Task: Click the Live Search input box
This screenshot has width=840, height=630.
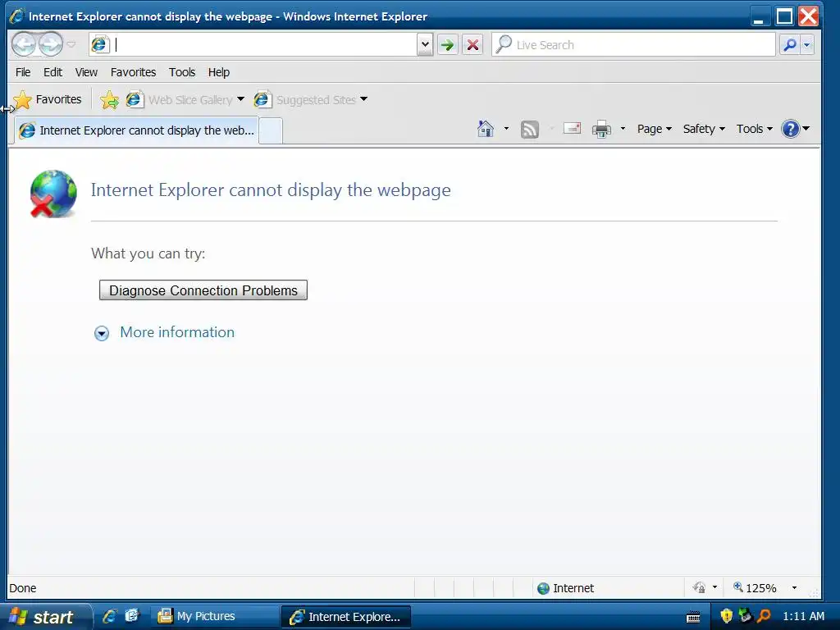Action: click(x=634, y=44)
